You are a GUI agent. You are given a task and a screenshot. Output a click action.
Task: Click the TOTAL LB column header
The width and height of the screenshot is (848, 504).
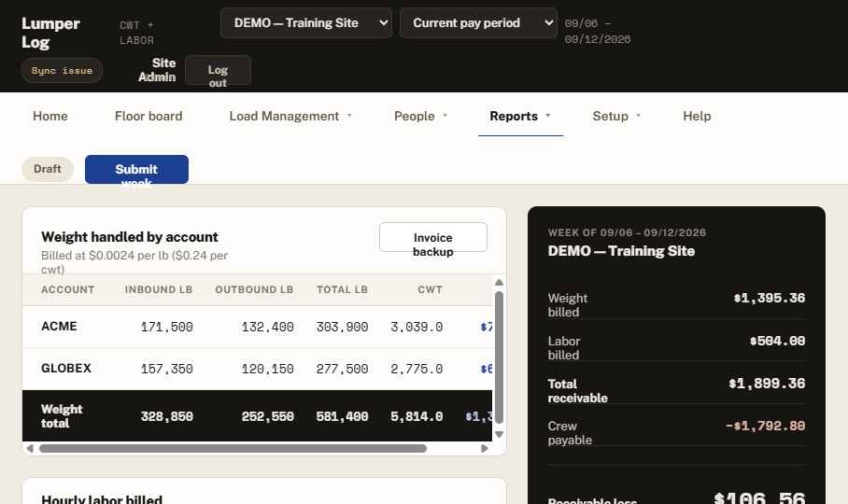click(343, 289)
